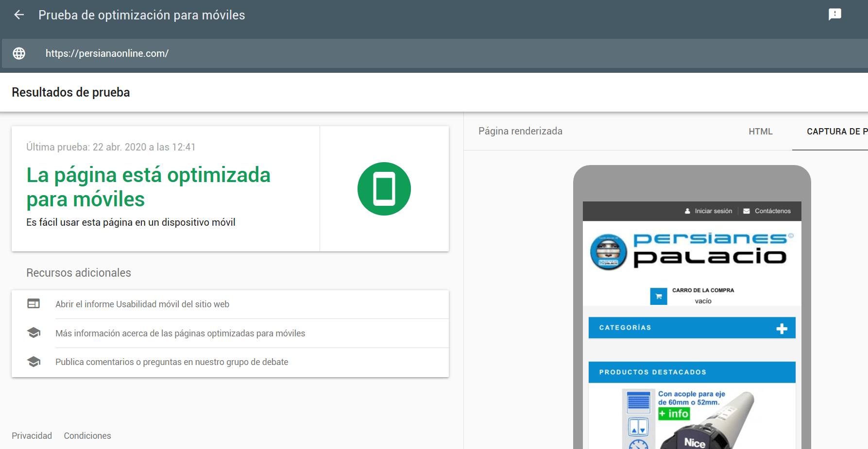
Task: Open the feedback icon in header
Action: [x=834, y=15]
